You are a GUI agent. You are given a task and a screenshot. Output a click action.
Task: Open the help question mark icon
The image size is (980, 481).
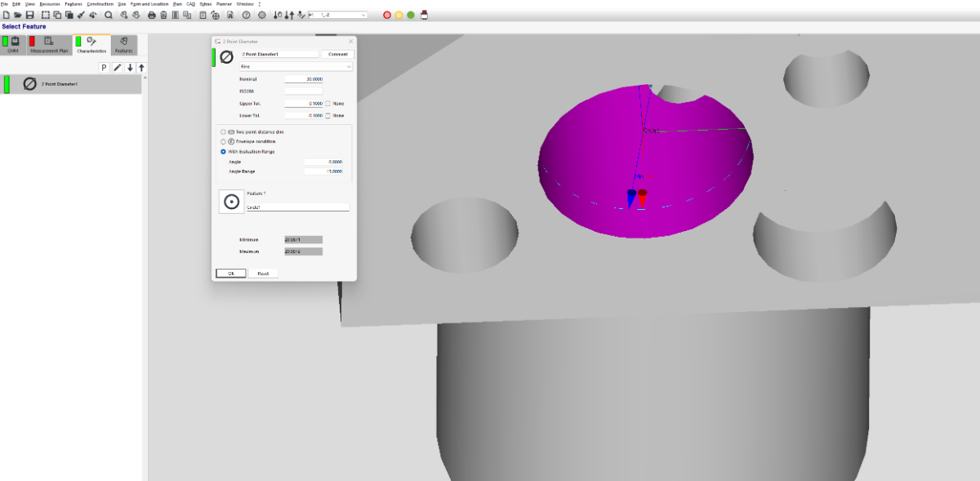[x=246, y=15]
